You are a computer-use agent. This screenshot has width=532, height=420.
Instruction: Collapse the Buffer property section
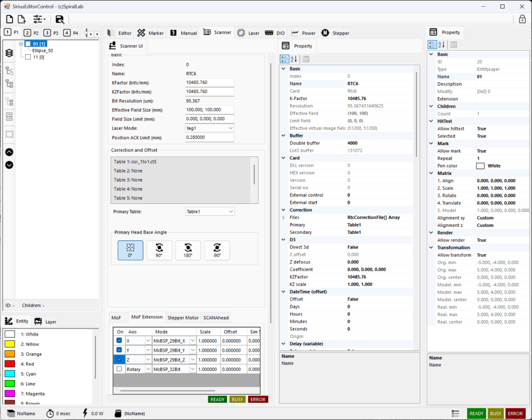coord(283,136)
